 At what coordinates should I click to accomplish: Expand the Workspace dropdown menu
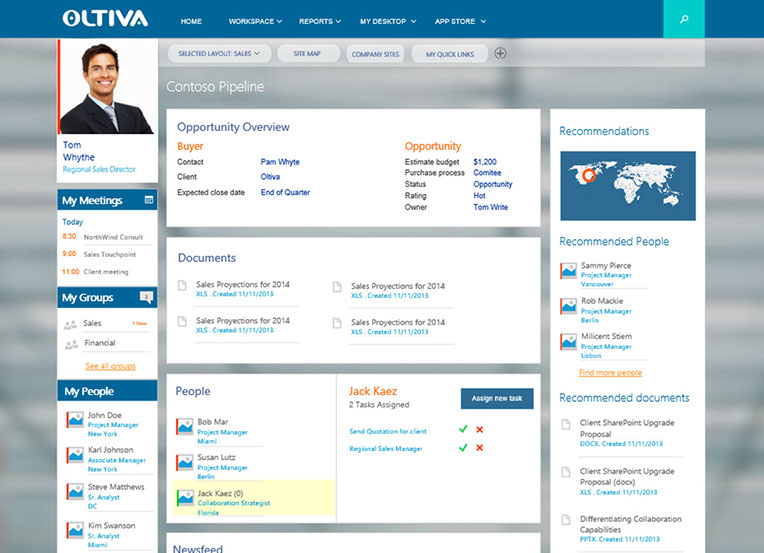click(254, 21)
